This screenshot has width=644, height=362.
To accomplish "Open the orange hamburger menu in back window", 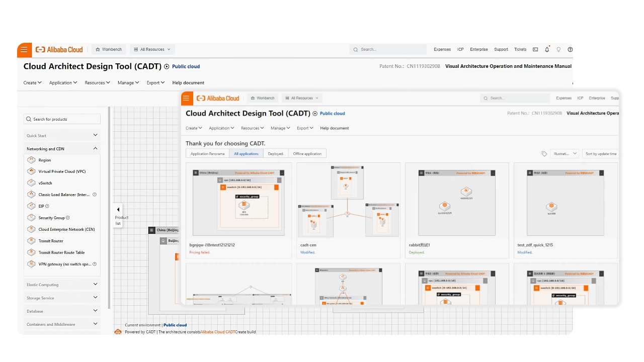I will coord(24,50).
